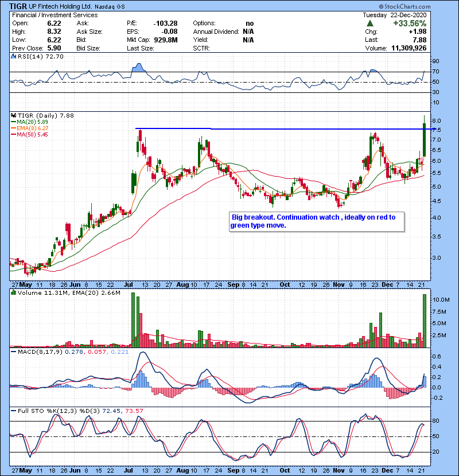Click the P/E value -103.28
459x476 pixels.
(x=166, y=24)
